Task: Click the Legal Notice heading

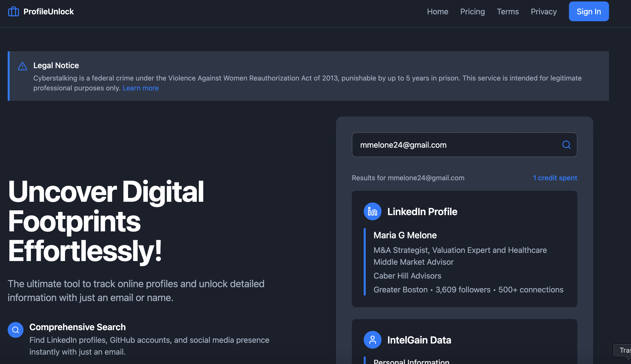Action: [x=56, y=65]
